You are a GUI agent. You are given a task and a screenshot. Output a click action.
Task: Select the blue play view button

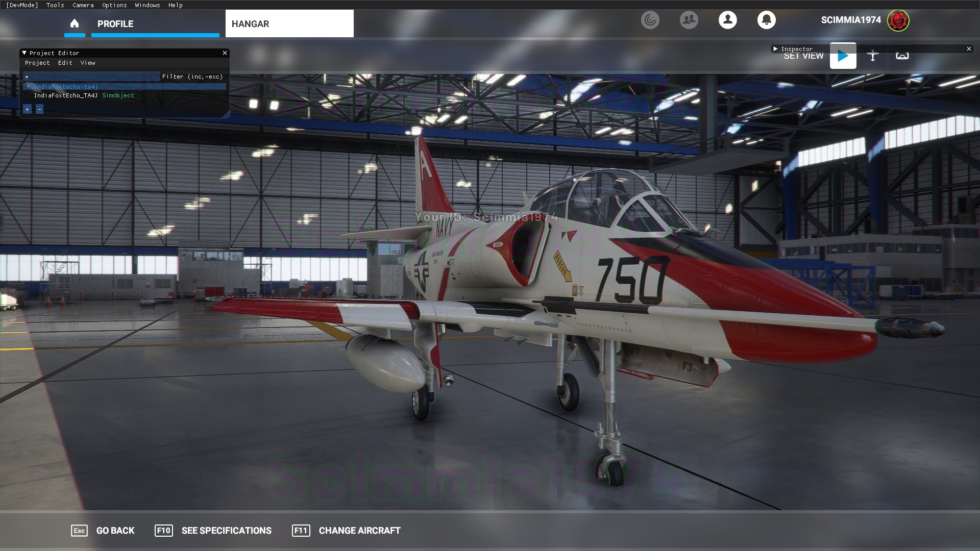[x=843, y=56]
